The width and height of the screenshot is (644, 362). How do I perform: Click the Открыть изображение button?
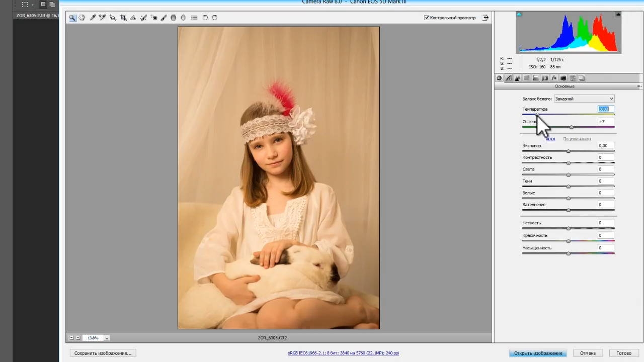pos(538,353)
